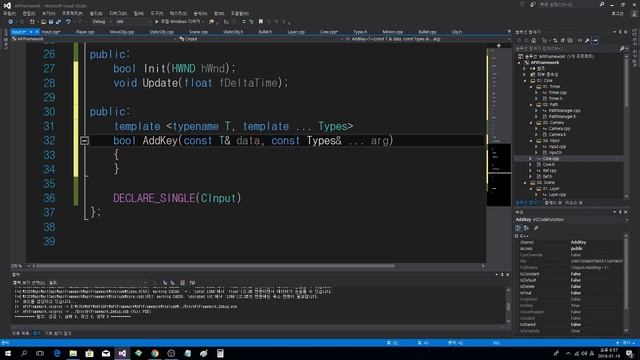Pin the Input.h tab using the pin icon
The width and height of the screenshot is (640, 360).
(31, 32)
